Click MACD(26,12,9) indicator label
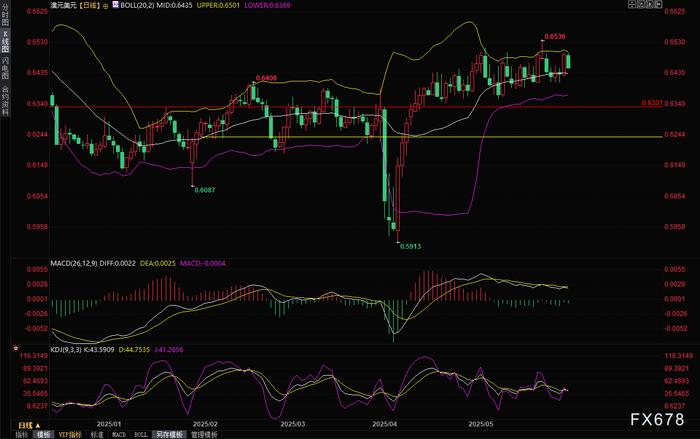The image size is (700, 439). pos(74,263)
